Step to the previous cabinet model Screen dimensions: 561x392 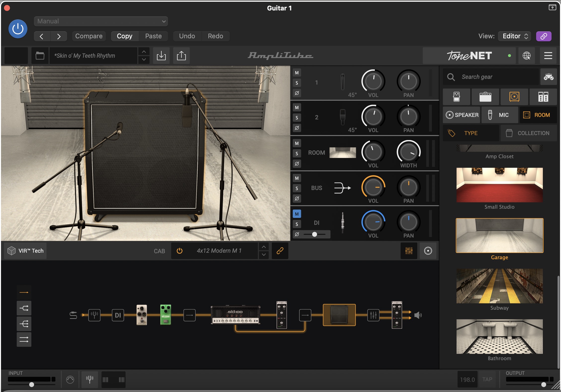click(264, 247)
